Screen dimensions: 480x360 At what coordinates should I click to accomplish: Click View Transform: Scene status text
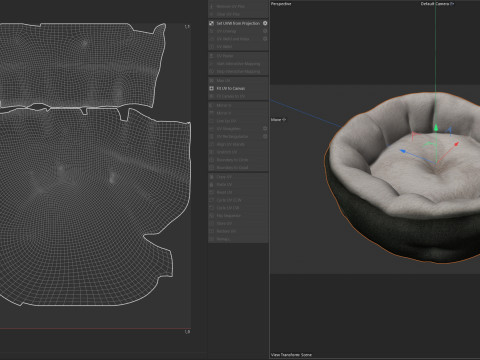[x=291, y=355]
